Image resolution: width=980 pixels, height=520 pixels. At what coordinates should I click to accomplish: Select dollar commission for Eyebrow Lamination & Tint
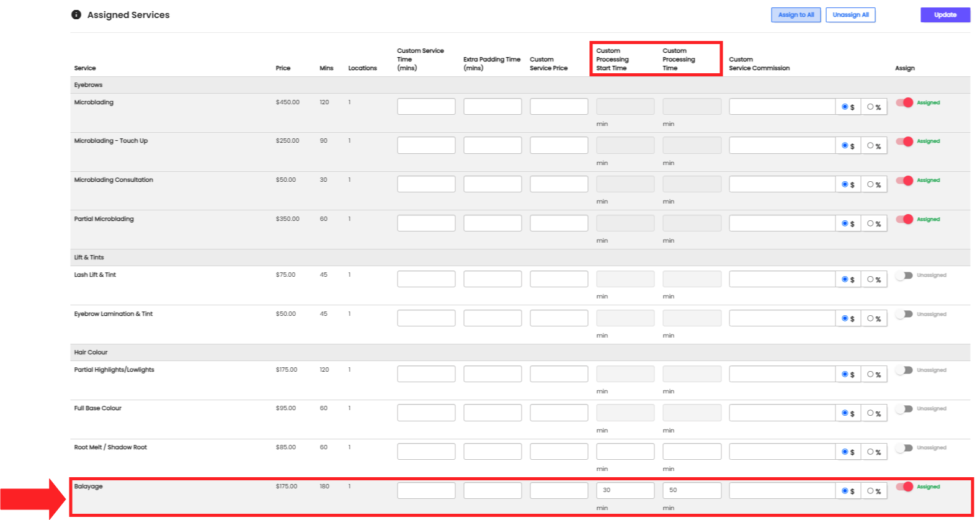click(x=845, y=318)
